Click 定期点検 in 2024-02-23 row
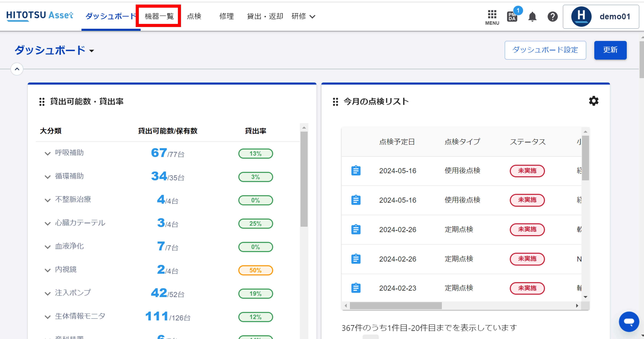 pyautogui.click(x=459, y=288)
